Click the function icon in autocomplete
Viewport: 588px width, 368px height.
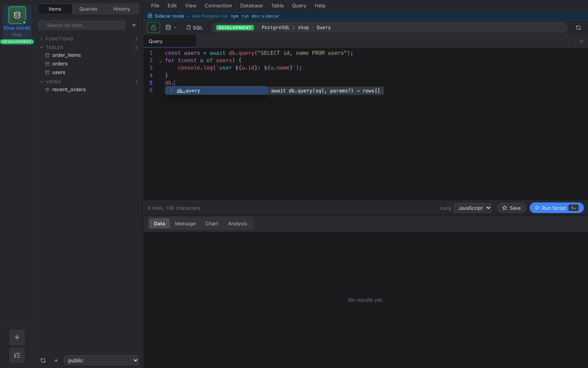coord(171,91)
